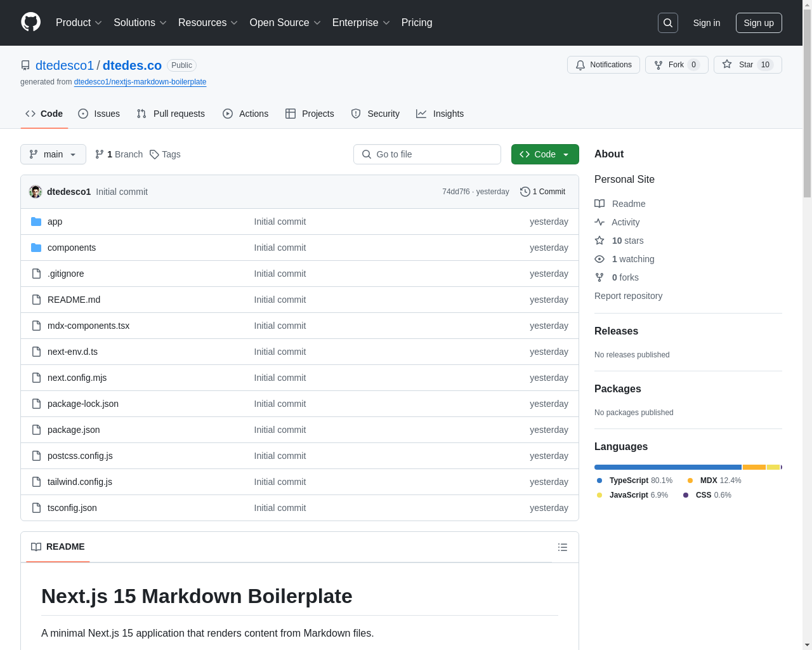The image size is (812, 650).
Task: Open the README outline list icon
Action: (563, 547)
